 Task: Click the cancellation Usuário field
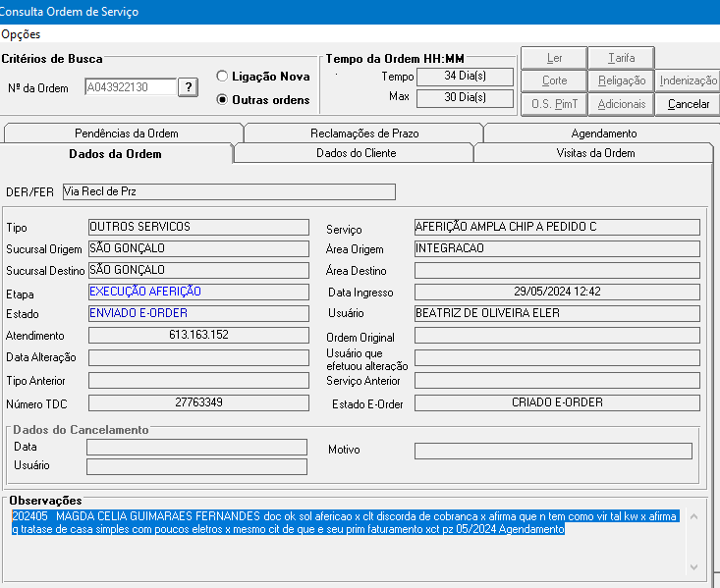tap(196, 466)
